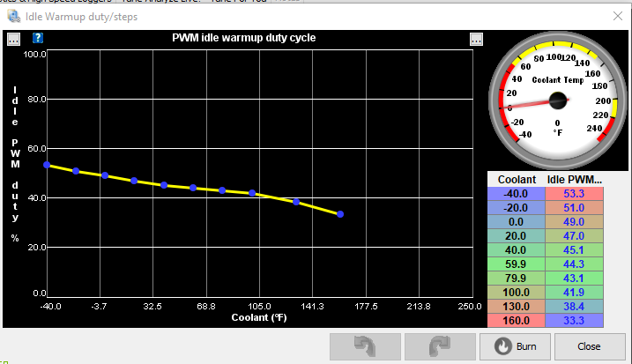
Task: Select Idle PWM cell 47.0
Action: click(x=575, y=236)
